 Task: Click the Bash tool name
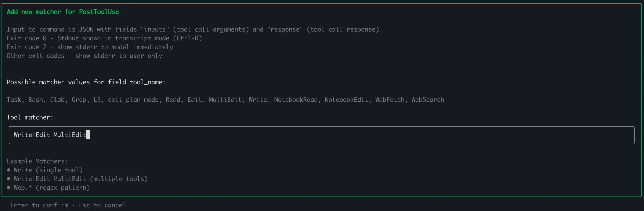[36, 100]
